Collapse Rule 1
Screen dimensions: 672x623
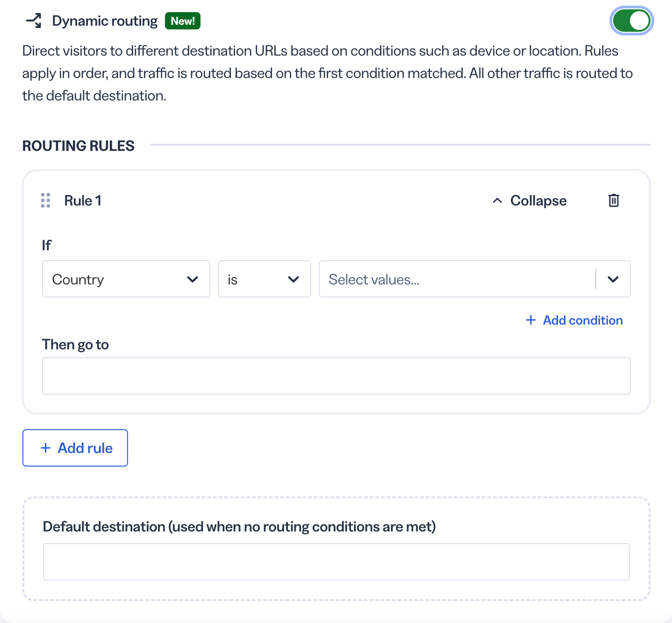(x=529, y=200)
